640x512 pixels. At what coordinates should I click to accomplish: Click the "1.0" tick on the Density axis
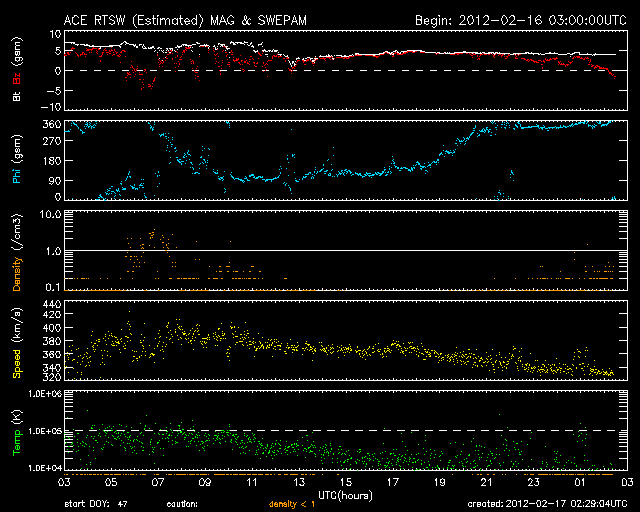click(53, 251)
